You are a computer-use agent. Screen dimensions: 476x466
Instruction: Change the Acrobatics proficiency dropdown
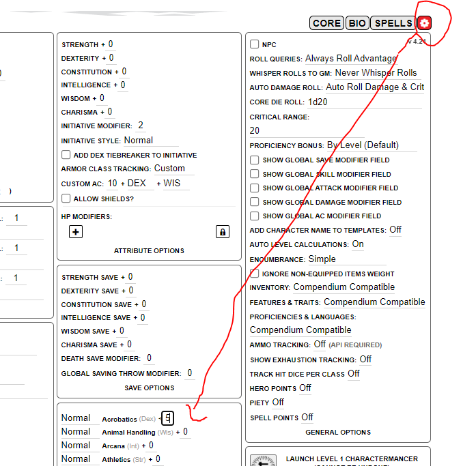click(76, 418)
